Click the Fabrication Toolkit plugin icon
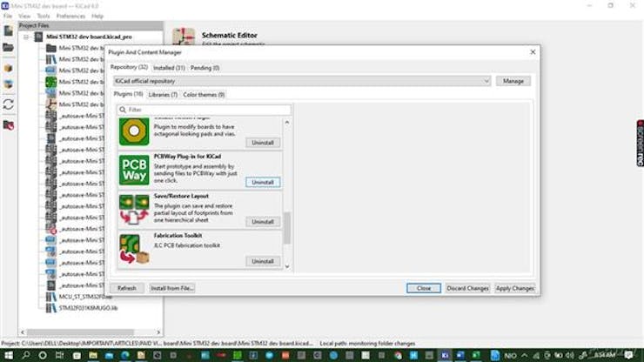The height and width of the screenshot is (362, 644). pos(134,249)
